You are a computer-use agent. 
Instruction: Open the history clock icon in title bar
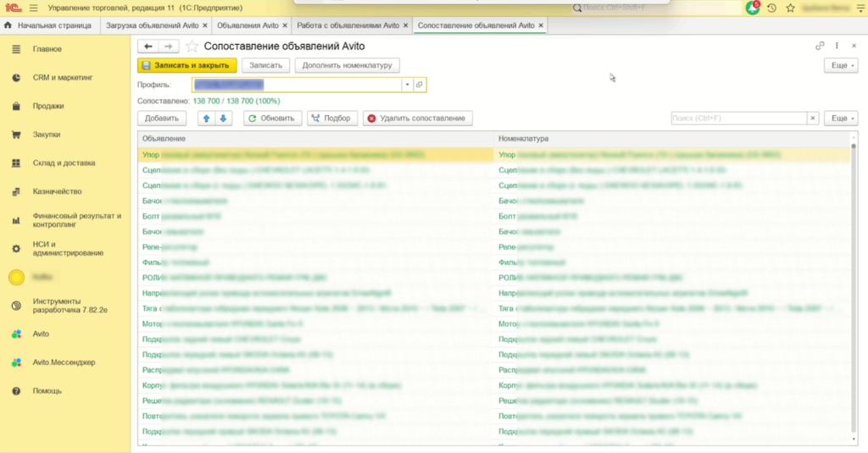tap(771, 8)
